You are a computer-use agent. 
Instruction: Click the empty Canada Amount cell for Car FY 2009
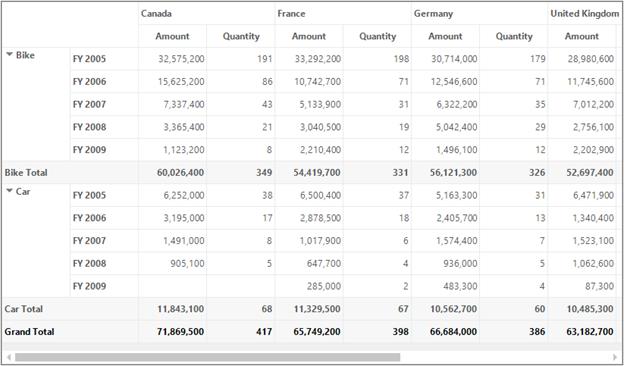pyautogui.click(x=172, y=286)
